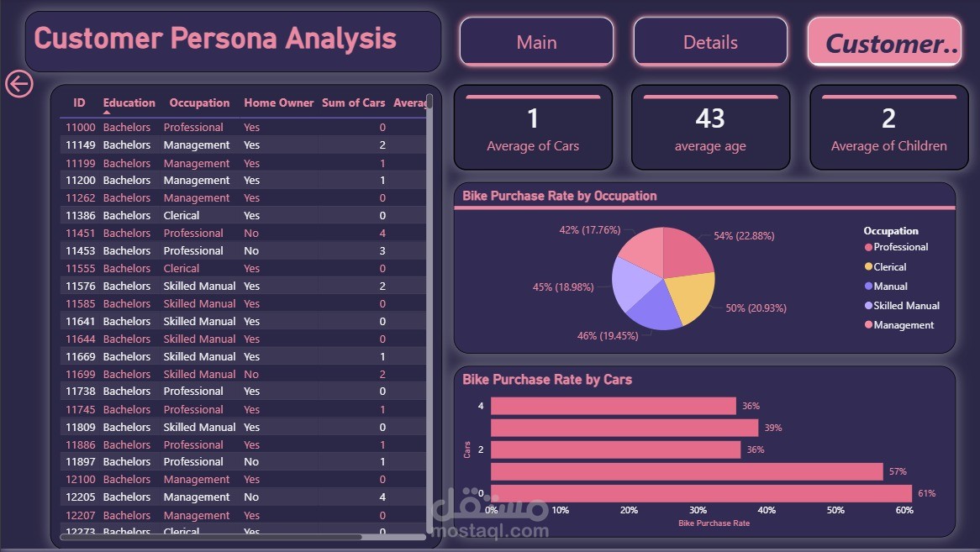The width and height of the screenshot is (980, 552).
Task: Select ID 11199 row cell
Action: click(81, 163)
